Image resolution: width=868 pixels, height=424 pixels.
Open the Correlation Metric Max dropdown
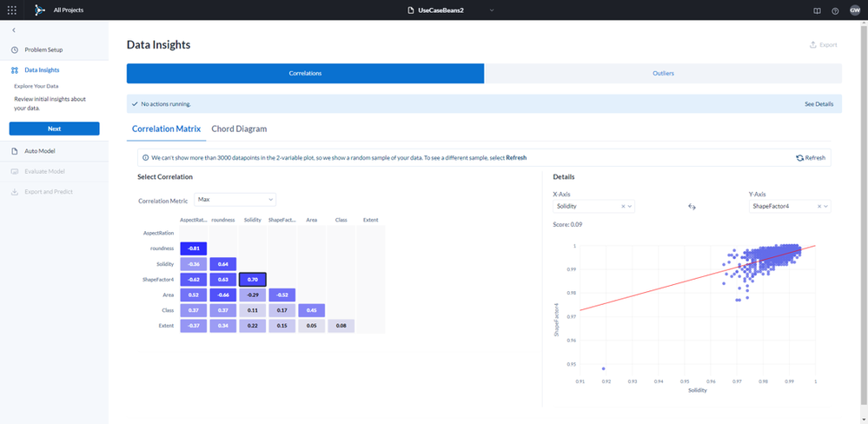(235, 199)
